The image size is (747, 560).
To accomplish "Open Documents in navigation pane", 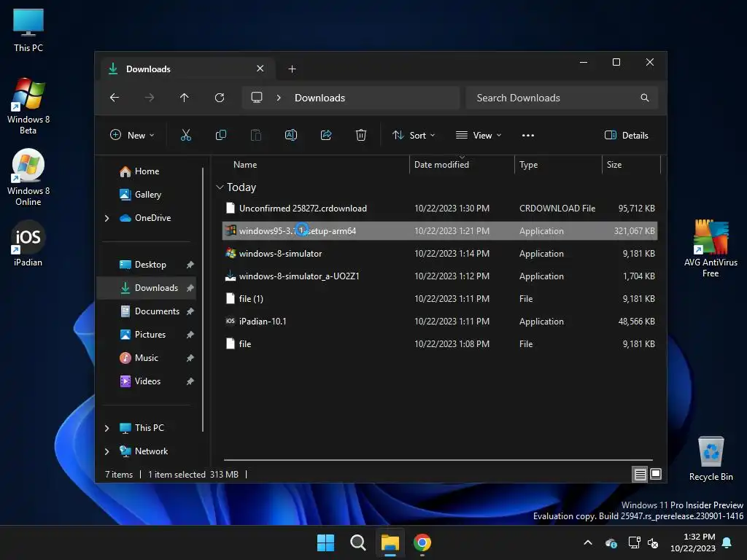I will 148,311.
